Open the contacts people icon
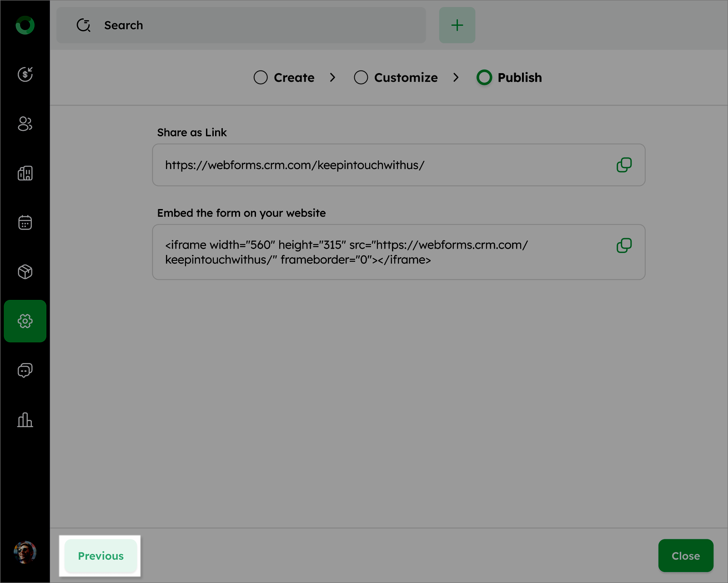 click(25, 124)
